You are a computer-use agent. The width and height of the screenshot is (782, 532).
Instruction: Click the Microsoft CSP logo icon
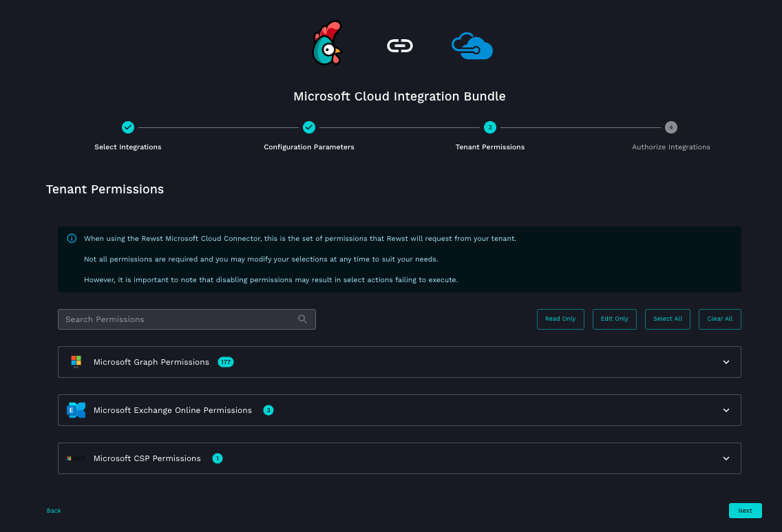pyautogui.click(x=76, y=458)
